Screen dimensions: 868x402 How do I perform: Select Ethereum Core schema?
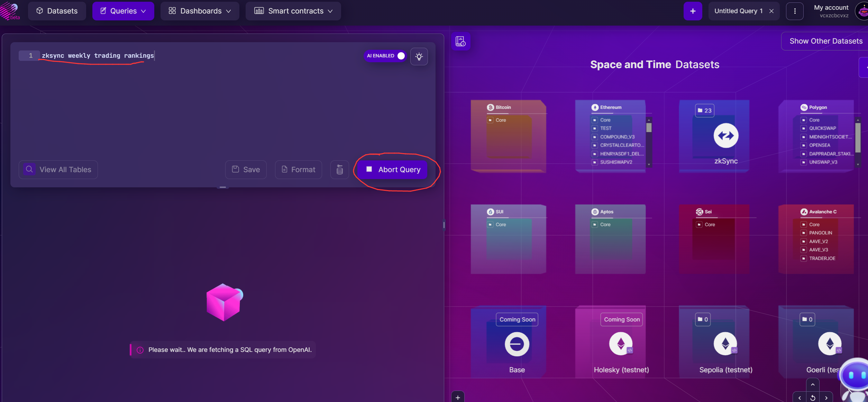(602, 120)
